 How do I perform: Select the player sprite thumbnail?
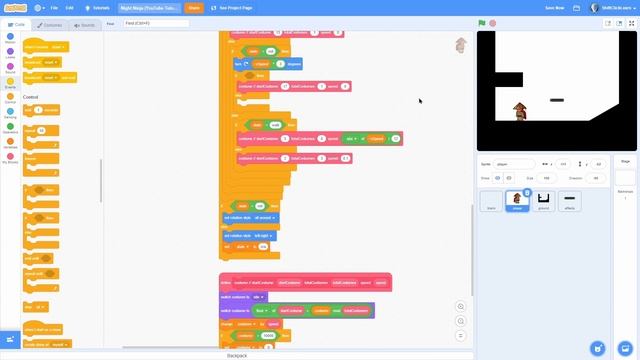(517, 201)
